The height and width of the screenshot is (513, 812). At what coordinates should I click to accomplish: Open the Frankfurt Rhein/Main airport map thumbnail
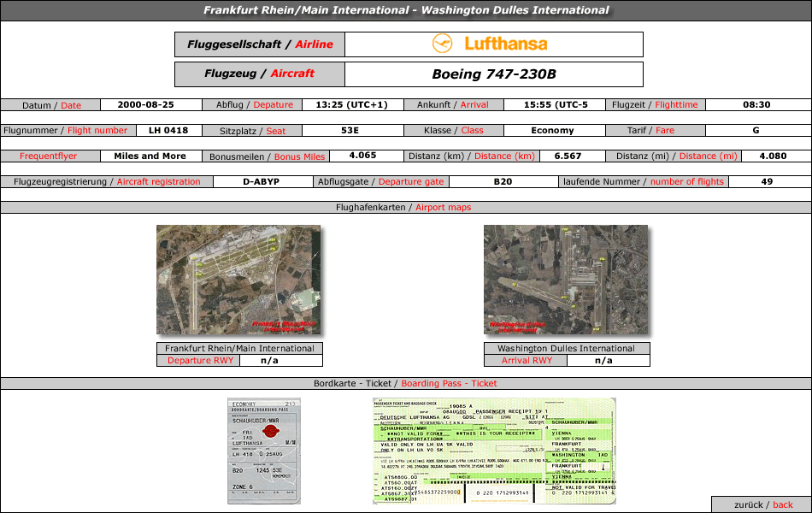click(238, 280)
